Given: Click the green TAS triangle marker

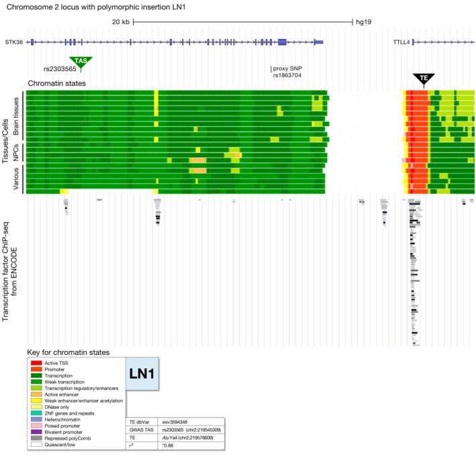Looking at the screenshot, I should pyautogui.click(x=81, y=62).
